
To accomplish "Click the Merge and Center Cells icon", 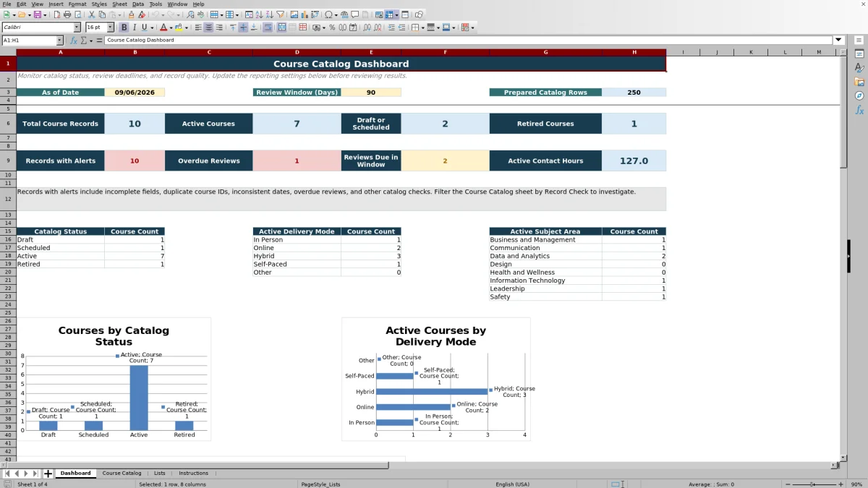I will point(282,27).
